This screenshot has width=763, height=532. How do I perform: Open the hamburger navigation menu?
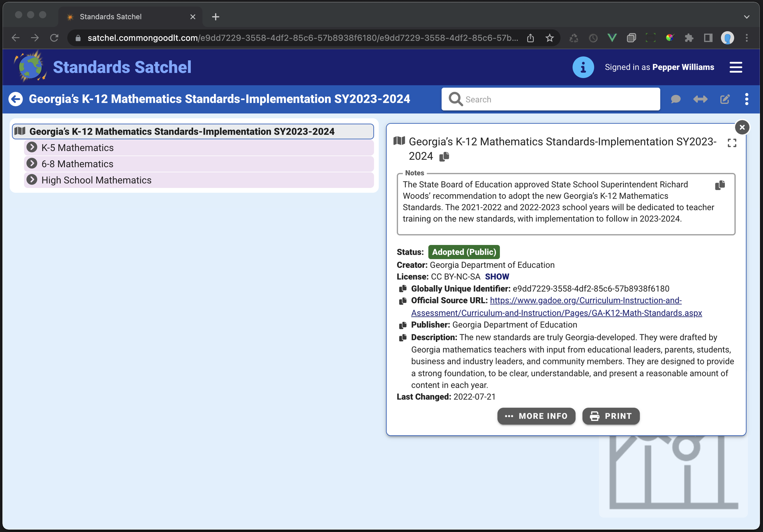(x=736, y=67)
